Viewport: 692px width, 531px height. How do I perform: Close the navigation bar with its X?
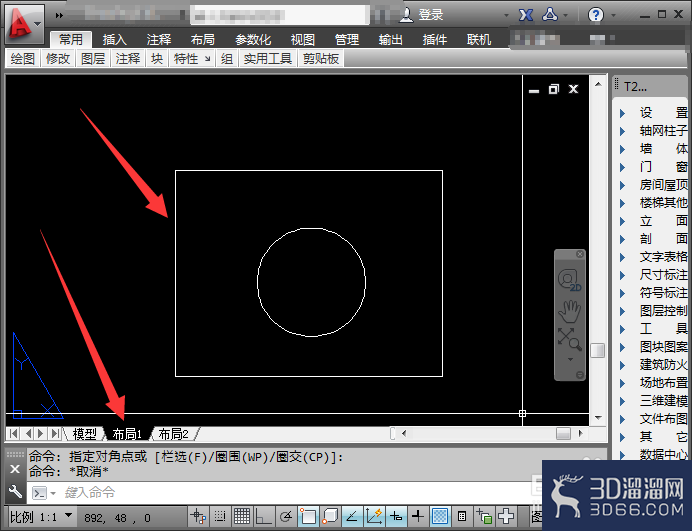coord(580,254)
